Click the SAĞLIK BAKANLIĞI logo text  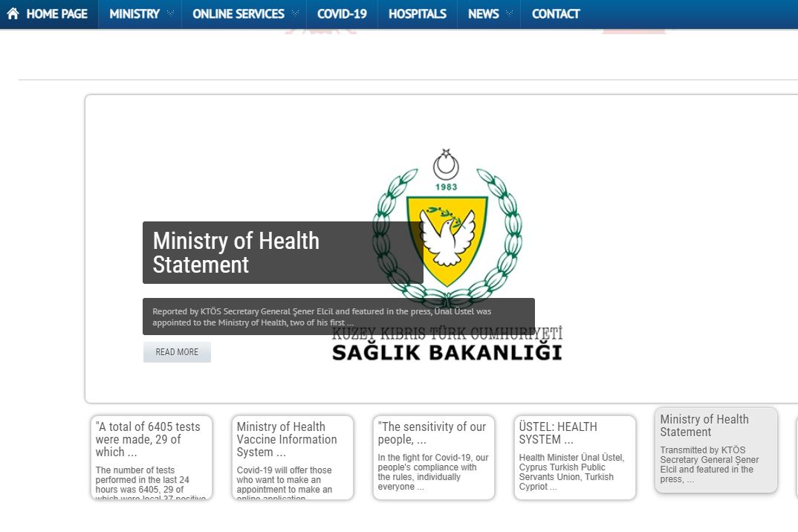click(447, 352)
